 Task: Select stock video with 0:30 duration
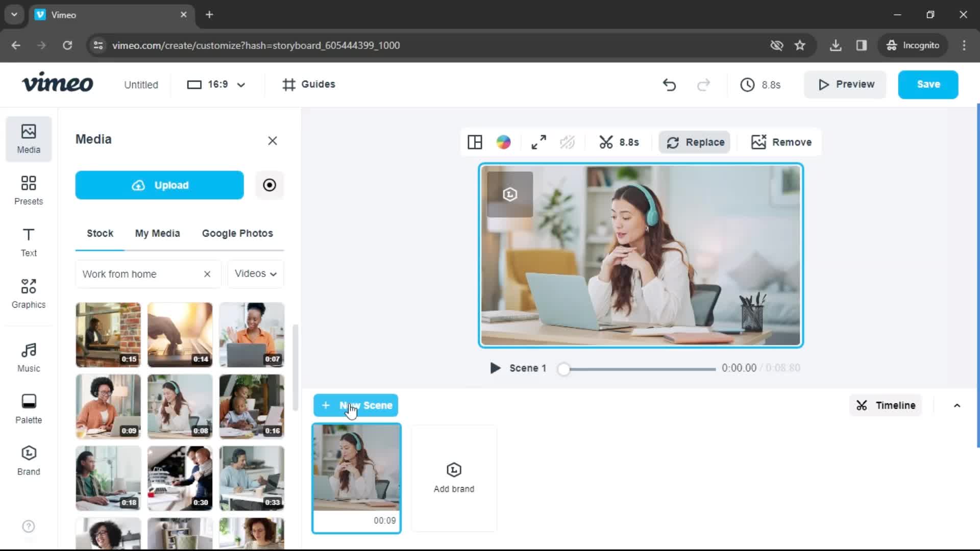[180, 479]
